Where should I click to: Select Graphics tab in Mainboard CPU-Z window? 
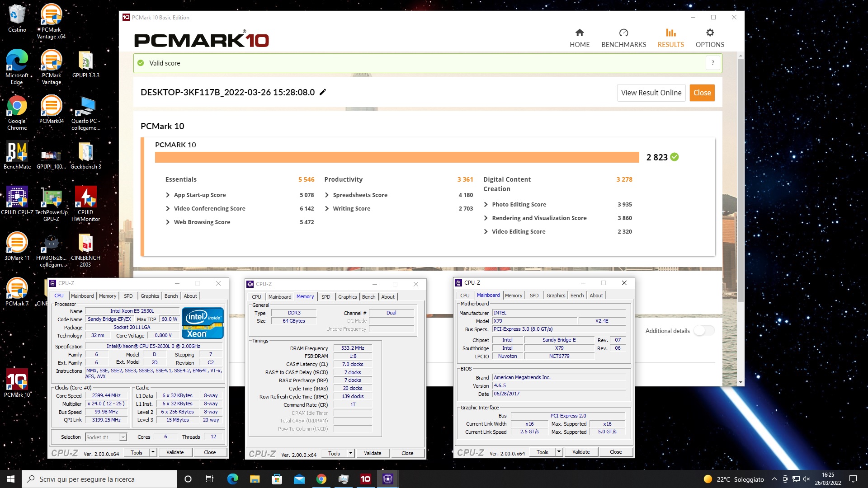(x=556, y=296)
